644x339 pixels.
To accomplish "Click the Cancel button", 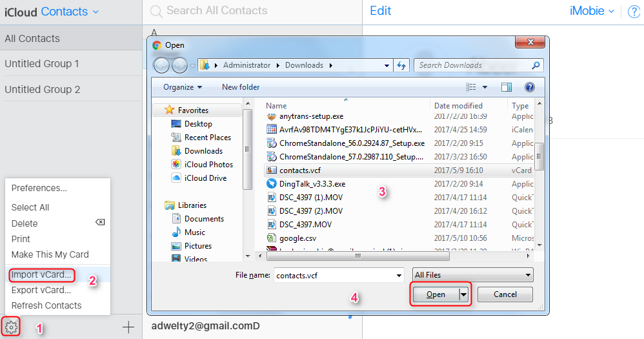I will click(505, 294).
